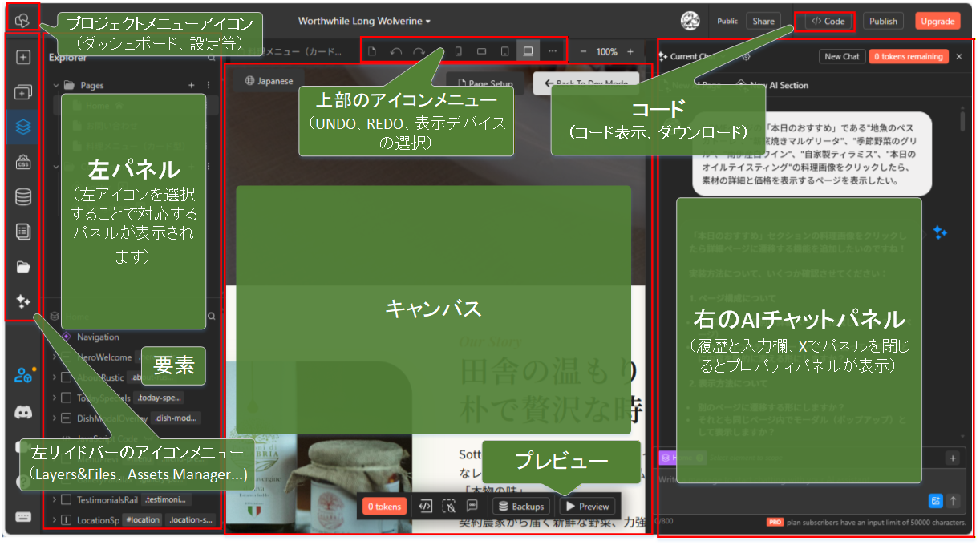
Task: Click the zoom out minus control
Action: pos(583,50)
